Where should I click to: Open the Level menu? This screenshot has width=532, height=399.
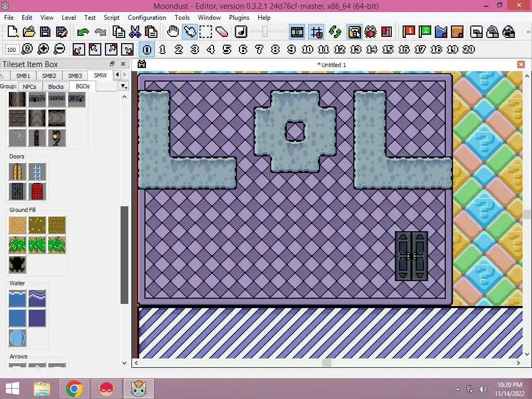tap(69, 18)
